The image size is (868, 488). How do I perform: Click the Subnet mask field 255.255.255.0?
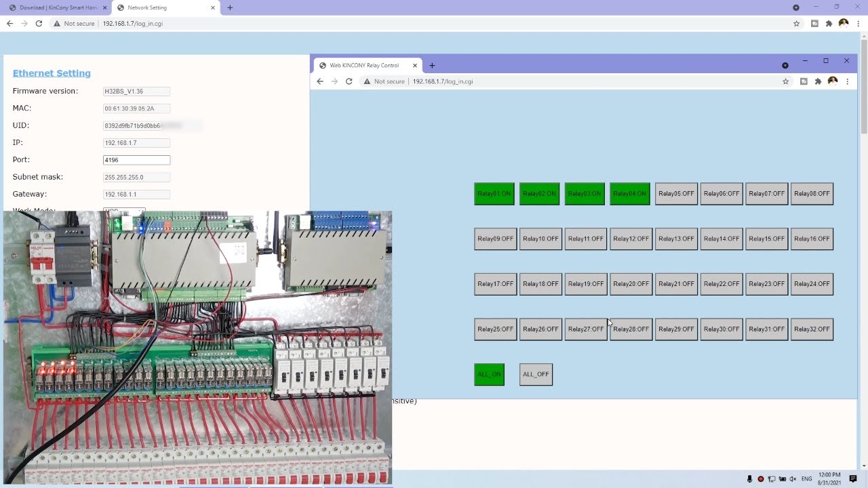136,177
